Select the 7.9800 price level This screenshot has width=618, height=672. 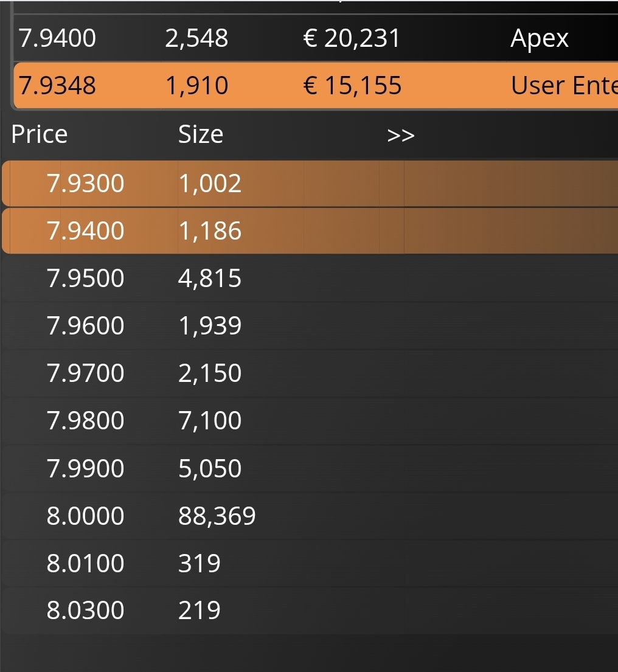point(85,420)
